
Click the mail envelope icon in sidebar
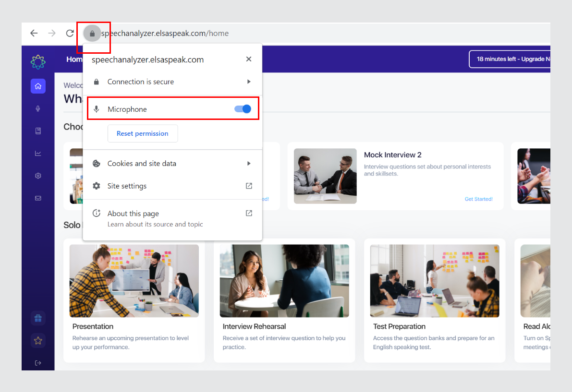pyautogui.click(x=38, y=198)
